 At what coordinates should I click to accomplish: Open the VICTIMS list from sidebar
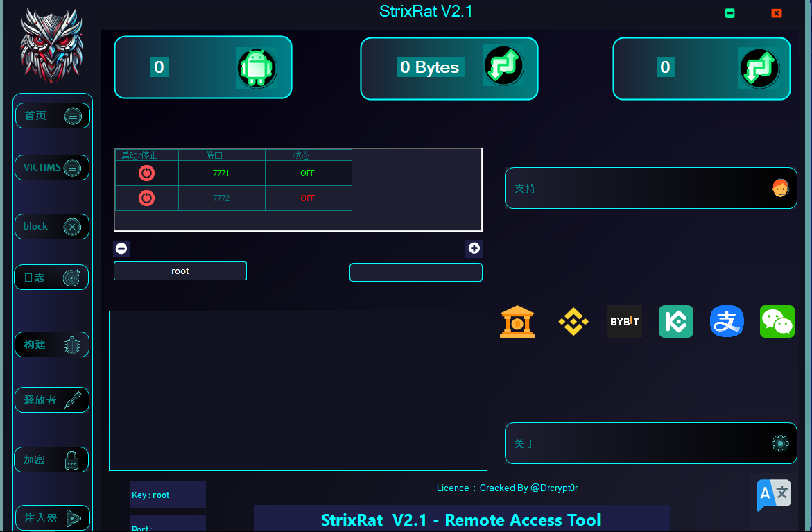pyautogui.click(x=52, y=167)
